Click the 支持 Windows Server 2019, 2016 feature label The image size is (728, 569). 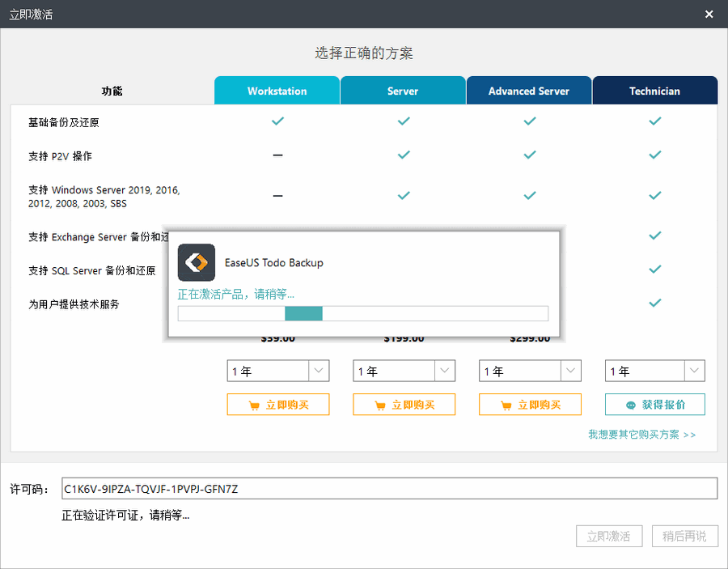click(104, 197)
